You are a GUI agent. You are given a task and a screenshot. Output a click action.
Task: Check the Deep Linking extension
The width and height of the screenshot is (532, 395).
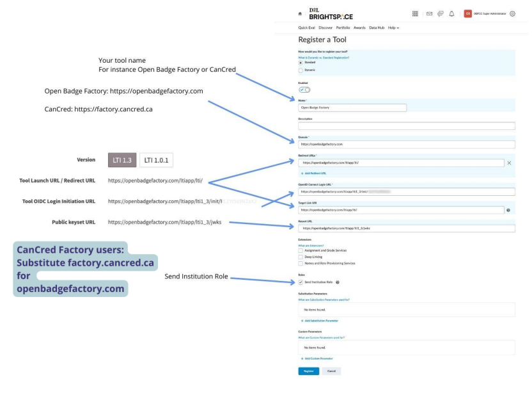301,257
